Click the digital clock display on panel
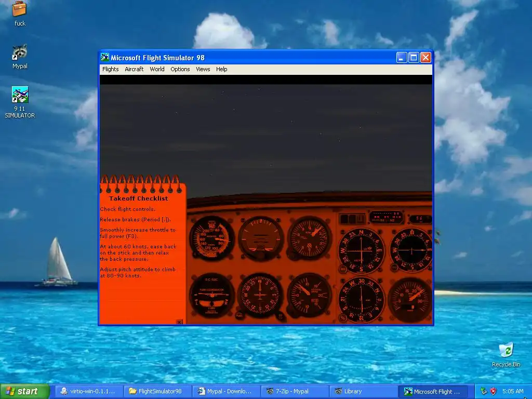The height and width of the screenshot is (399, 532). pyautogui.click(x=420, y=219)
